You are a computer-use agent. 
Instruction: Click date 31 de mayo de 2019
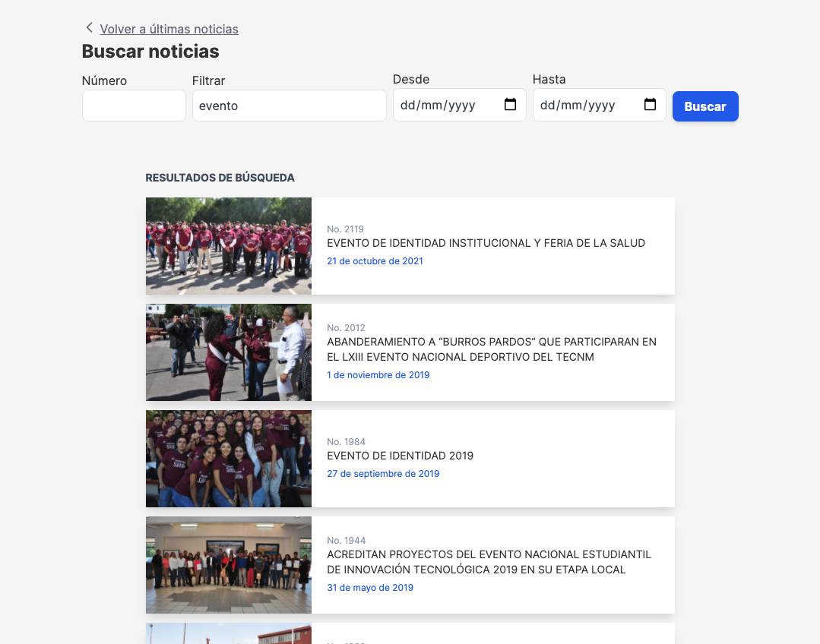click(370, 588)
